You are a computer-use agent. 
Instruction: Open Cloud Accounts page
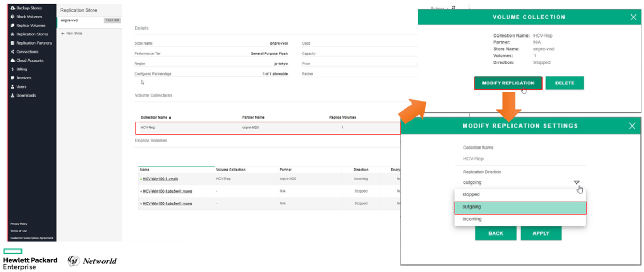click(x=30, y=61)
